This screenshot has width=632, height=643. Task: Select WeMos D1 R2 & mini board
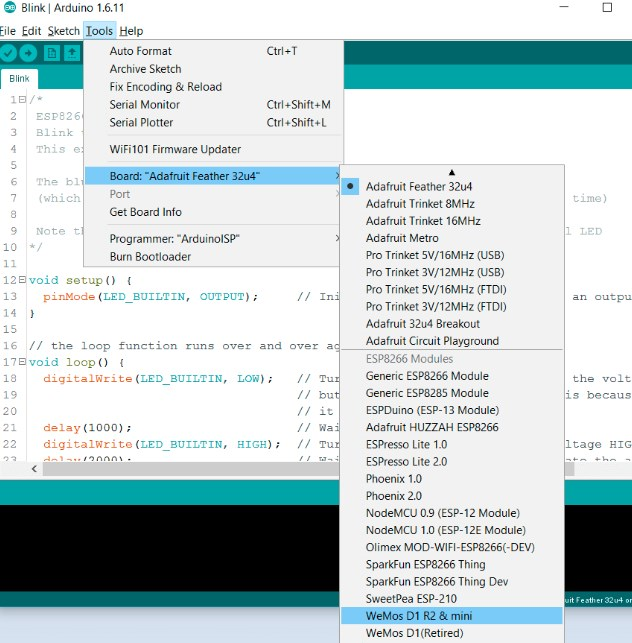(x=453, y=616)
